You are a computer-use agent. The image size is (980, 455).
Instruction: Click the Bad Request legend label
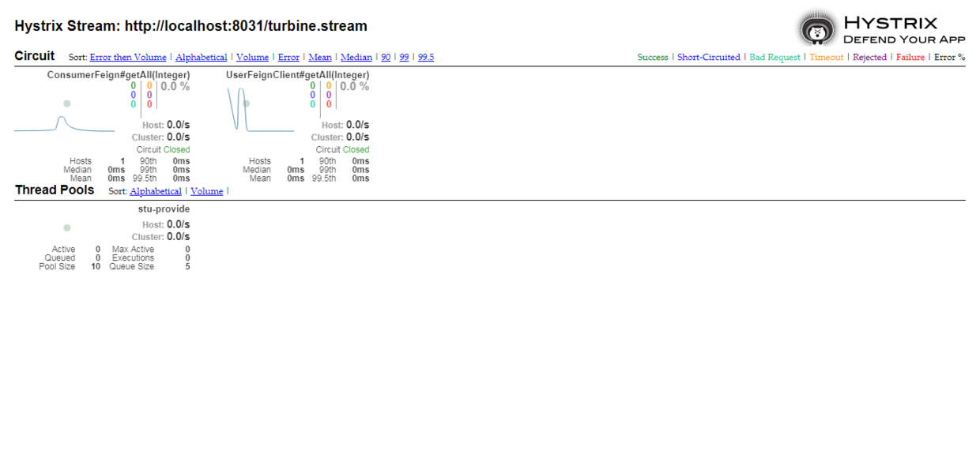click(x=775, y=58)
